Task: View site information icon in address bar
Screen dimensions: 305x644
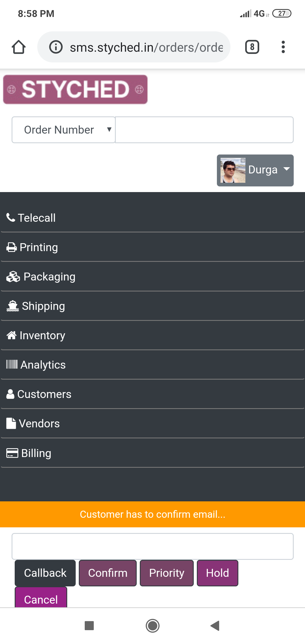Action: click(x=56, y=47)
